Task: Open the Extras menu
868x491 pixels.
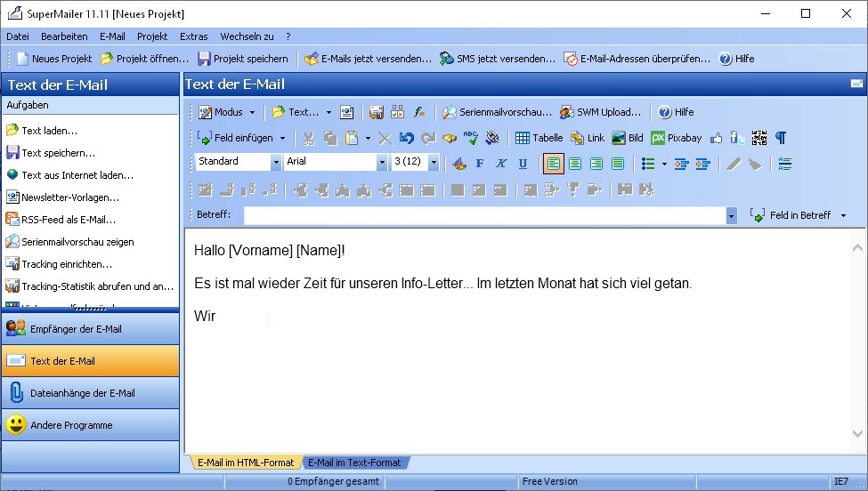Action: coord(194,36)
